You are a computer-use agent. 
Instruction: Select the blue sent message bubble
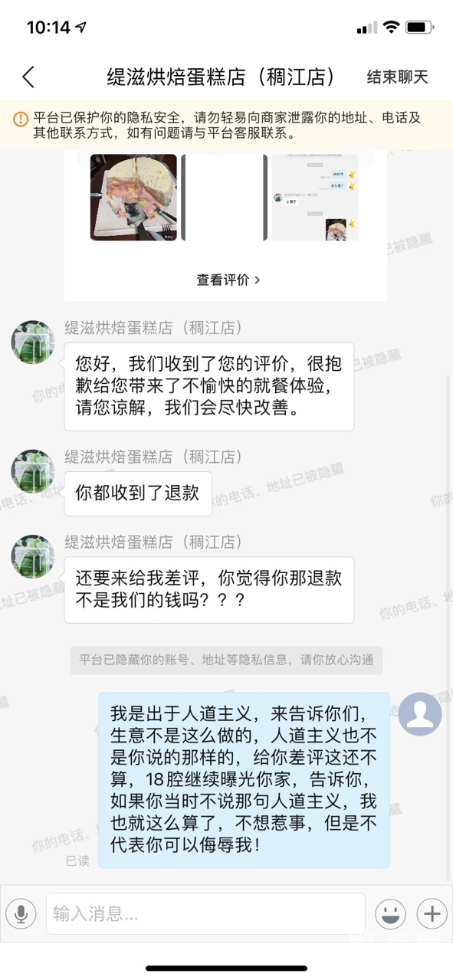click(244, 780)
